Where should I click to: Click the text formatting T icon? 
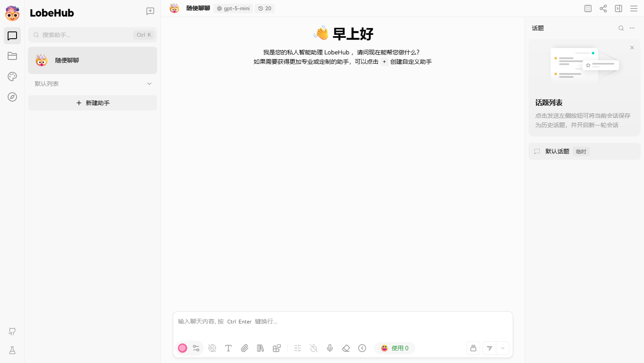coord(228,348)
